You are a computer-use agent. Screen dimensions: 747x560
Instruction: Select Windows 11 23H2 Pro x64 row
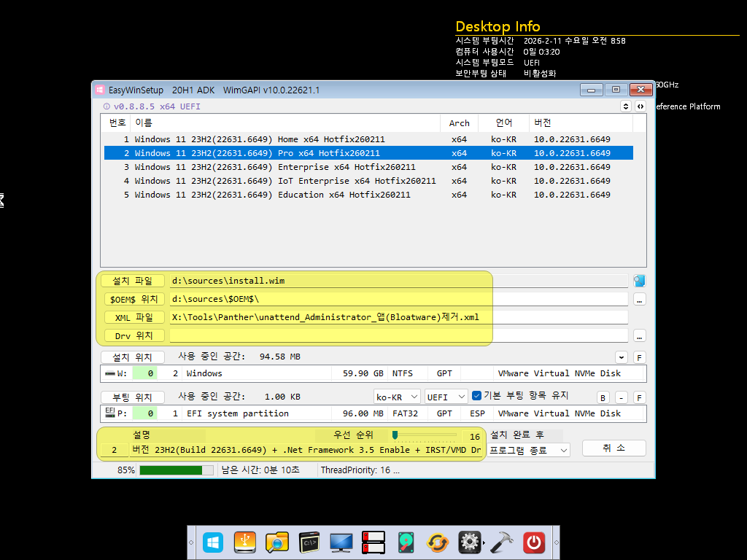pyautogui.click(x=368, y=153)
